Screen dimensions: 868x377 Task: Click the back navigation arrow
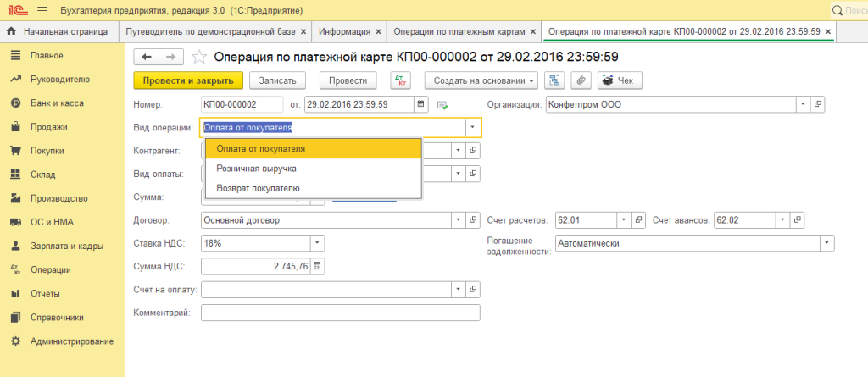pos(147,57)
